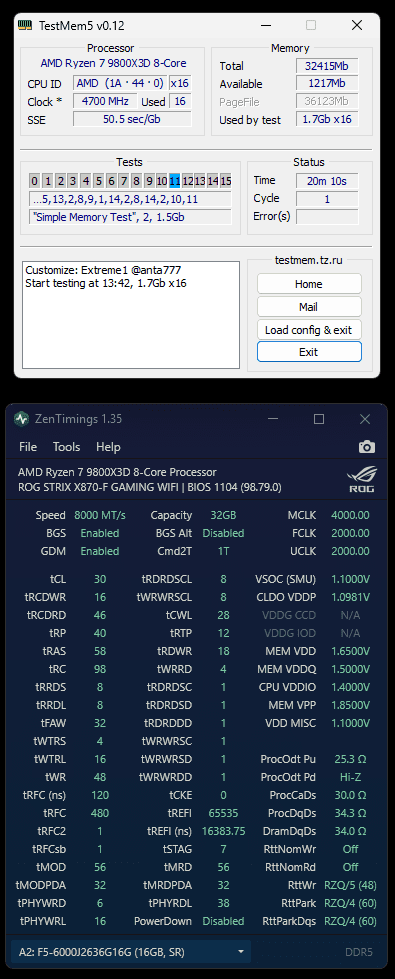Image resolution: width=395 pixels, height=979 pixels.
Task: Click the Time 20m 10s field
Action: pos(327,181)
